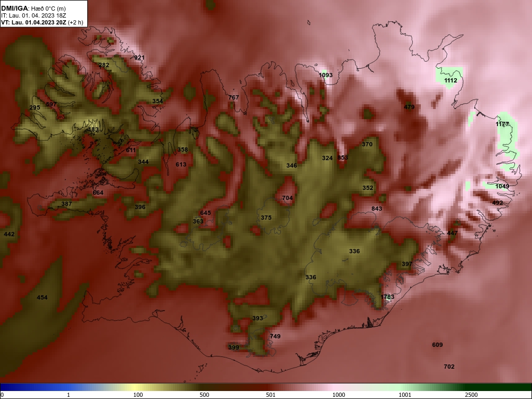
Task: Click the map value 282
Action: click(x=104, y=65)
